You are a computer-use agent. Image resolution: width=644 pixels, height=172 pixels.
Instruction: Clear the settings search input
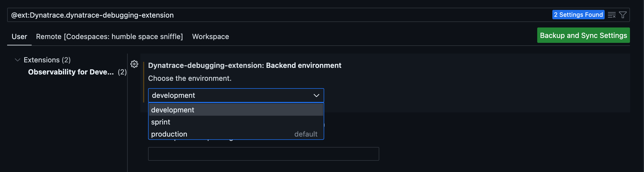click(x=612, y=15)
